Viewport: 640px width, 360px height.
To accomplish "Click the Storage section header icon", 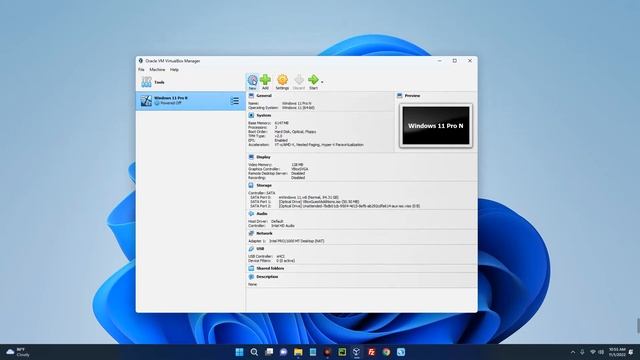I will click(251, 185).
